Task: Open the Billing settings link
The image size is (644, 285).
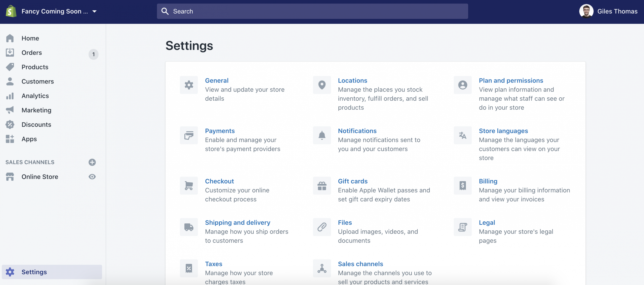Action: 488,181
